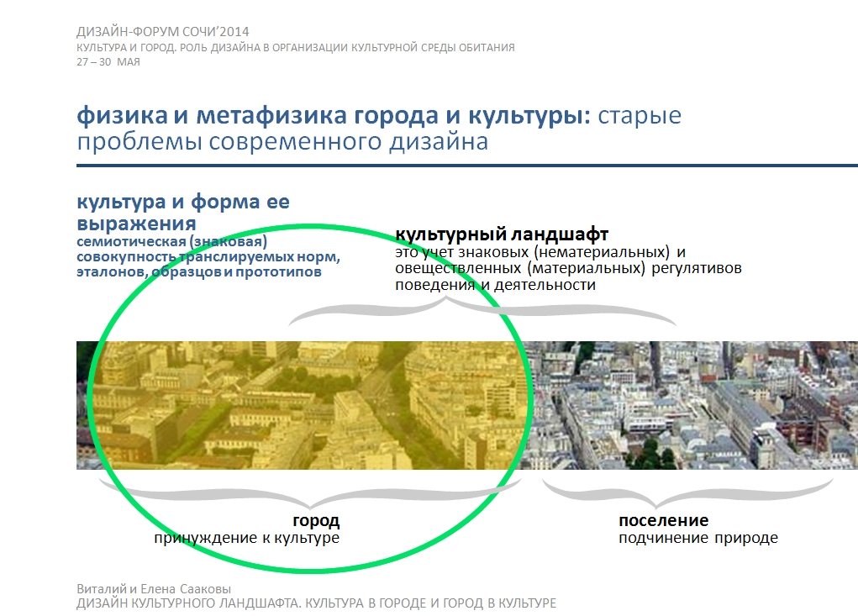Screen dimensions: 858x616
Task: Click the text 'семиотическая (знаковая)'
Action: pos(171,241)
